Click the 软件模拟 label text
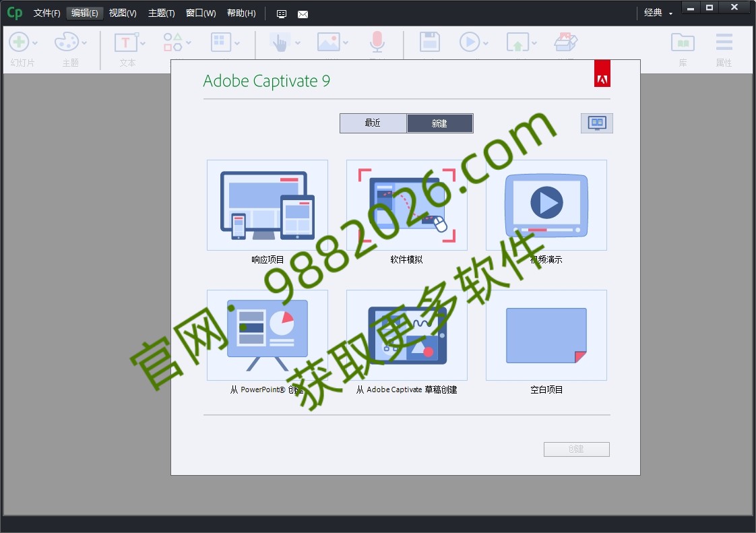 point(406,259)
